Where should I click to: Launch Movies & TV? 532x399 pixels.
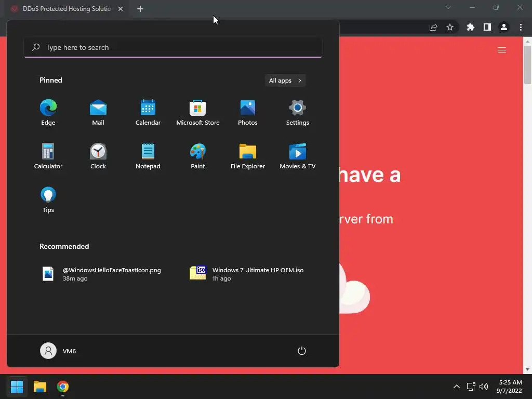298,156
